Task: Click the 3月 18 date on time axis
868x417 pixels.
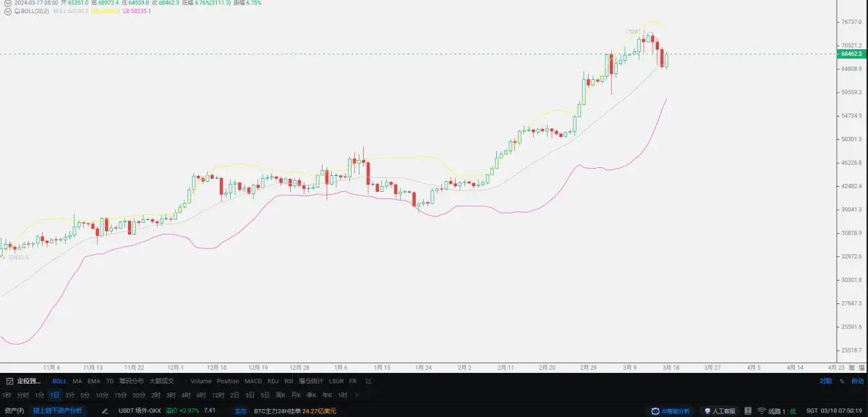Action: pyautogui.click(x=671, y=367)
